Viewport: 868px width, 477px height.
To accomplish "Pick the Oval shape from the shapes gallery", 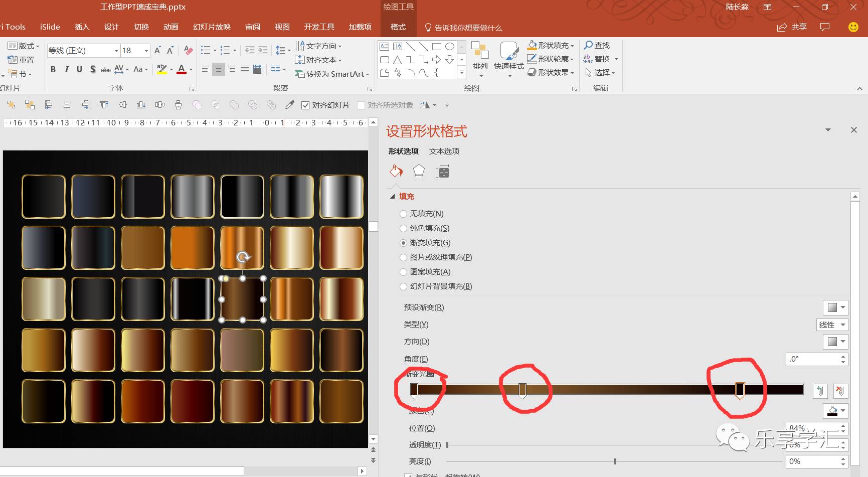I will click(x=450, y=47).
